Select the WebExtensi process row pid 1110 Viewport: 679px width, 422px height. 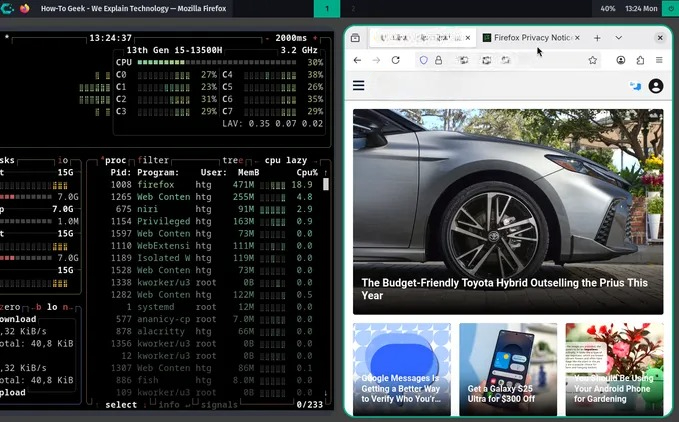point(211,246)
